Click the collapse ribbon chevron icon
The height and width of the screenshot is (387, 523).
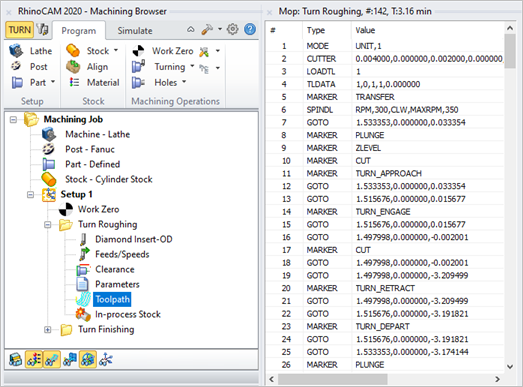click(190, 30)
